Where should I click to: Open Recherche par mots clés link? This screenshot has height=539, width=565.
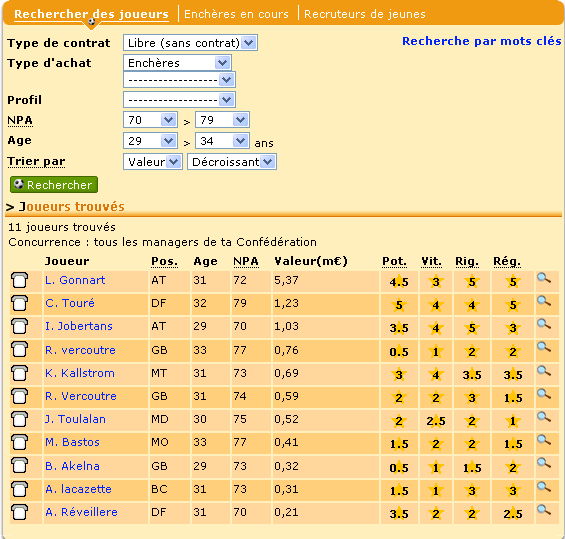click(x=481, y=41)
